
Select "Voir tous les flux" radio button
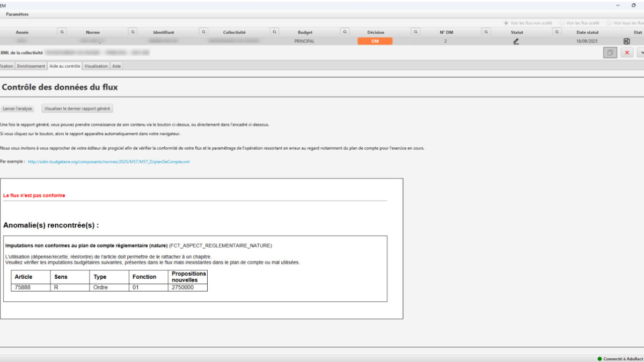coord(609,23)
